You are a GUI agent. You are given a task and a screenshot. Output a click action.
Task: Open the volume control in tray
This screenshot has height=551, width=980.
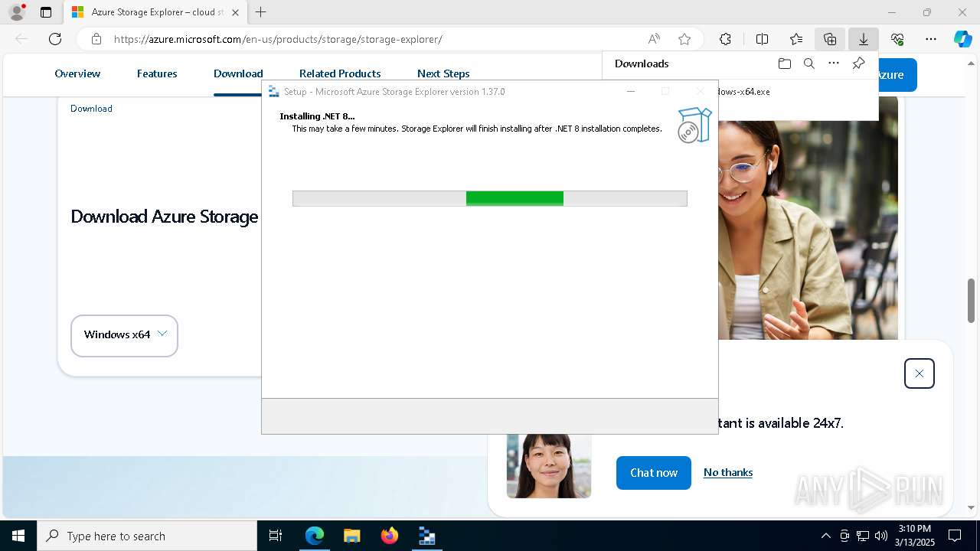(x=881, y=536)
